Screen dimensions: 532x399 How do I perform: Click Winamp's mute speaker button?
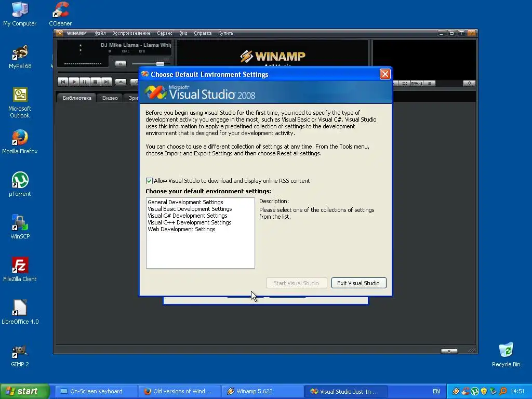point(121,64)
